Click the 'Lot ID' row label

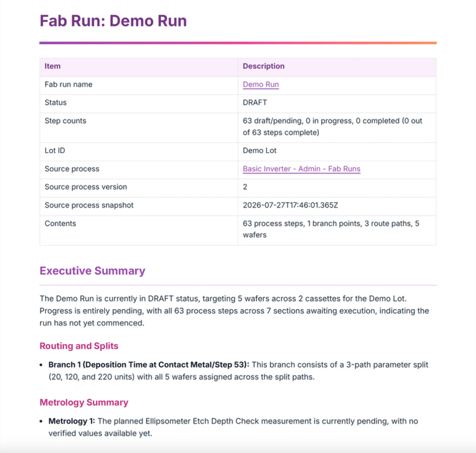click(x=55, y=151)
